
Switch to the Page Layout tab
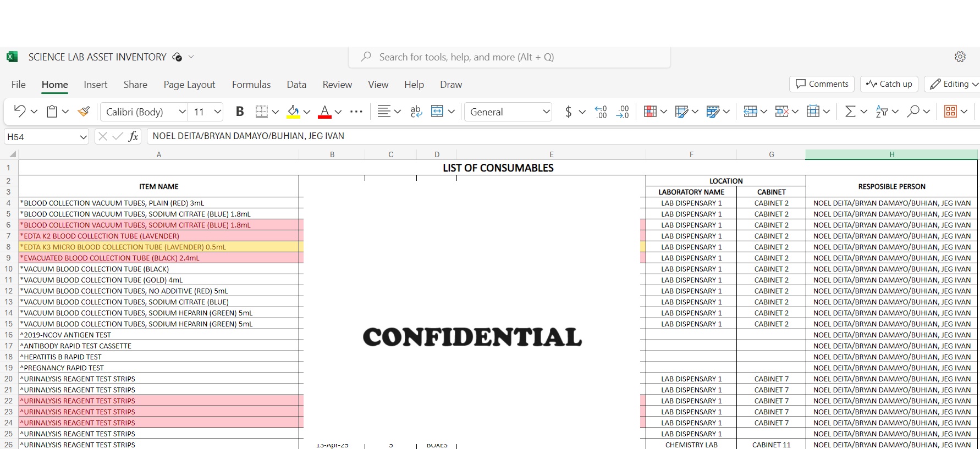pos(189,84)
